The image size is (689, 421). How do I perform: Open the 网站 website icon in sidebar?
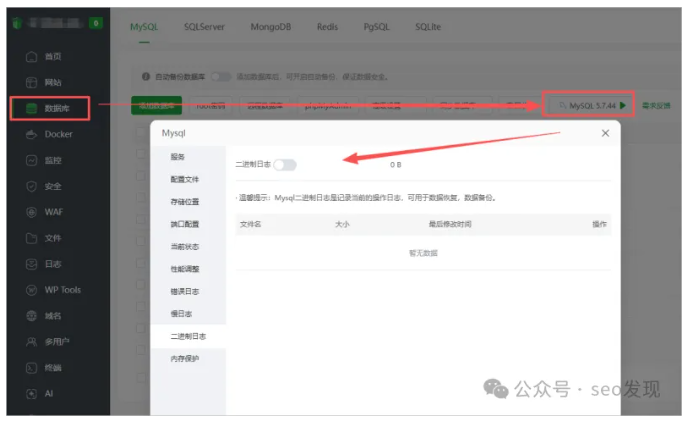(32, 83)
